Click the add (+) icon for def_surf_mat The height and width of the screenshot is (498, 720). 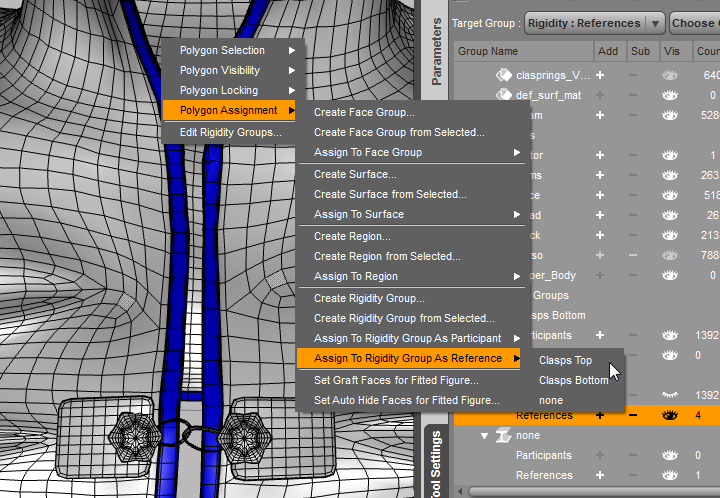tap(600, 95)
